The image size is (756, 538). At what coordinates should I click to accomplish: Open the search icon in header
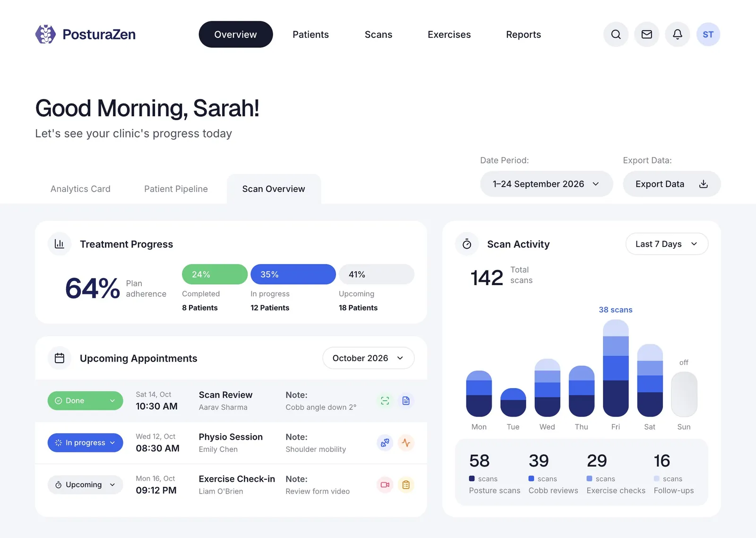pyautogui.click(x=616, y=34)
